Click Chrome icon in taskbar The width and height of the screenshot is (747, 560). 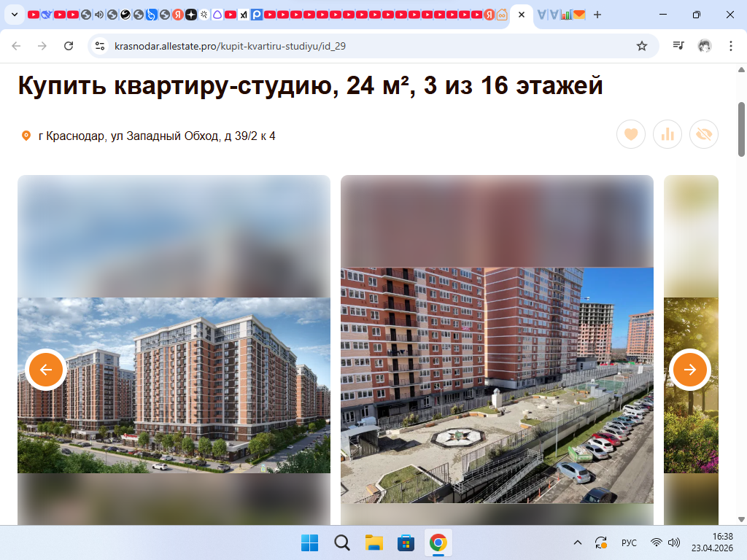pyautogui.click(x=438, y=542)
